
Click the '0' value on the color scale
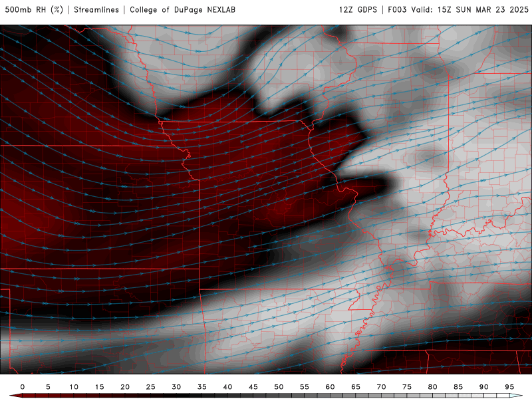(23, 387)
